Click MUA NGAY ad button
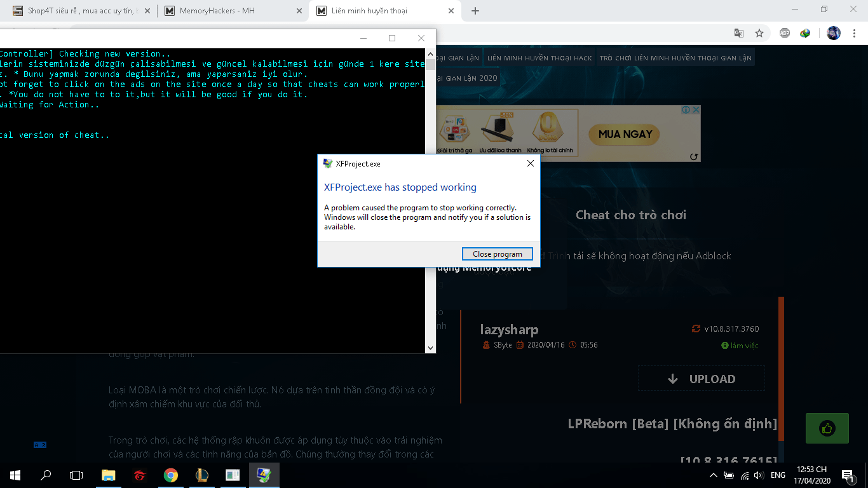The image size is (868, 488). pos(625,134)
